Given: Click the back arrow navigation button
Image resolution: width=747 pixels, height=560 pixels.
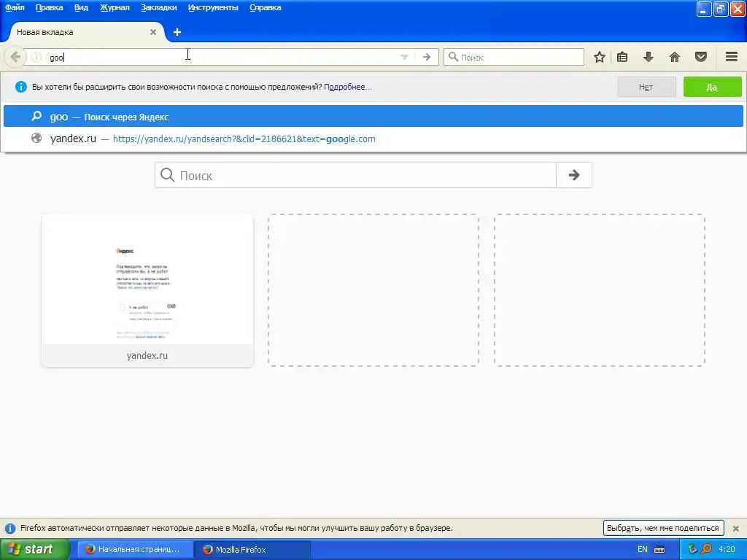Looking at the screenshot, I should click(15, 57).
